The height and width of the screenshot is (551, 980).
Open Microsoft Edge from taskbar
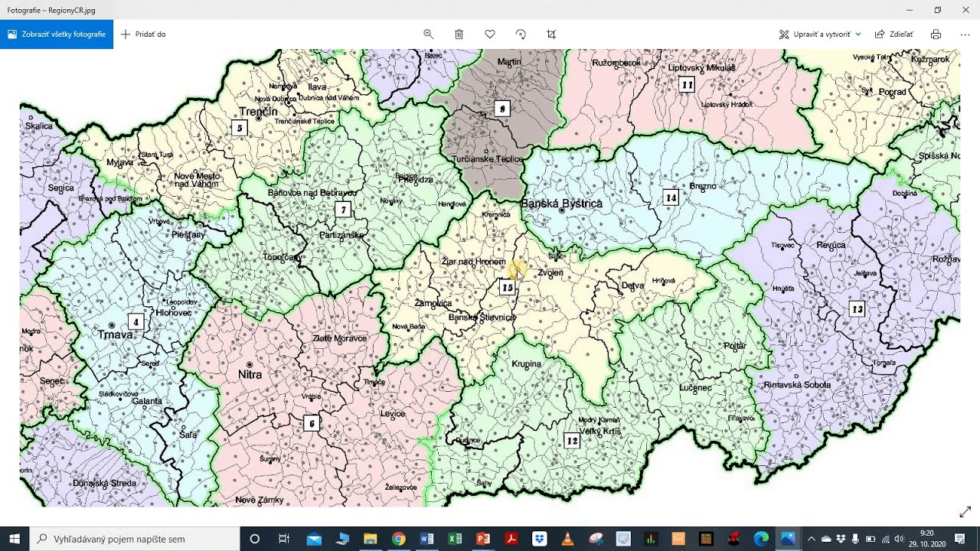[x=761, y=539]
